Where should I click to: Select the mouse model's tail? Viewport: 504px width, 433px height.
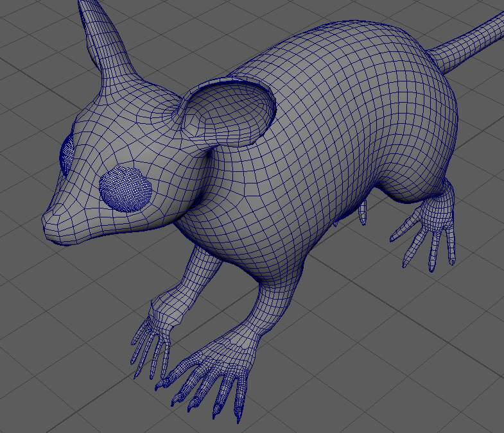(x=466, y=44)
